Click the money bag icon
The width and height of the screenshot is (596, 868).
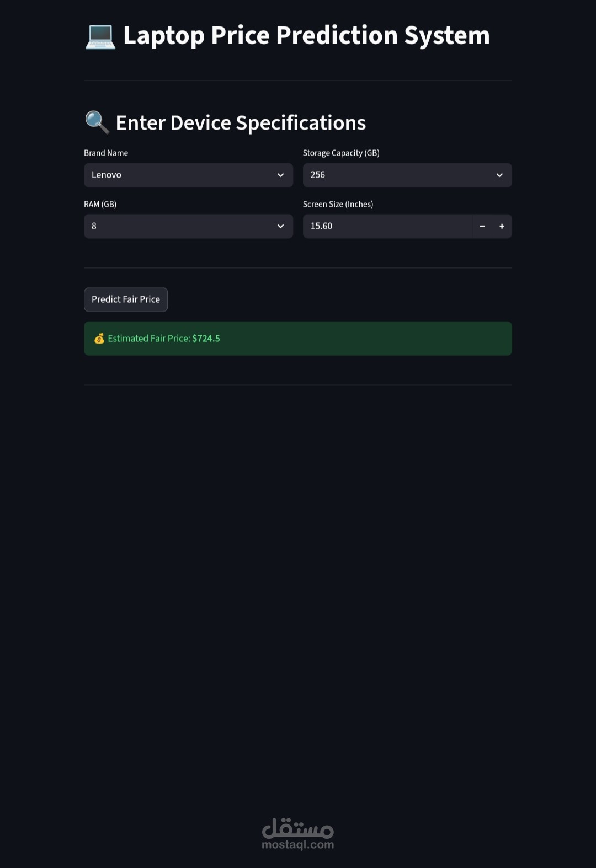pos(99,339)
